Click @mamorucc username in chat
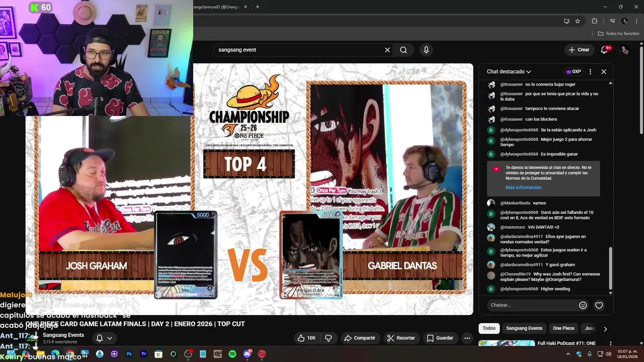The width and height of the screenshot is (644, 362). pyautogui.click(x=512, y=227)
